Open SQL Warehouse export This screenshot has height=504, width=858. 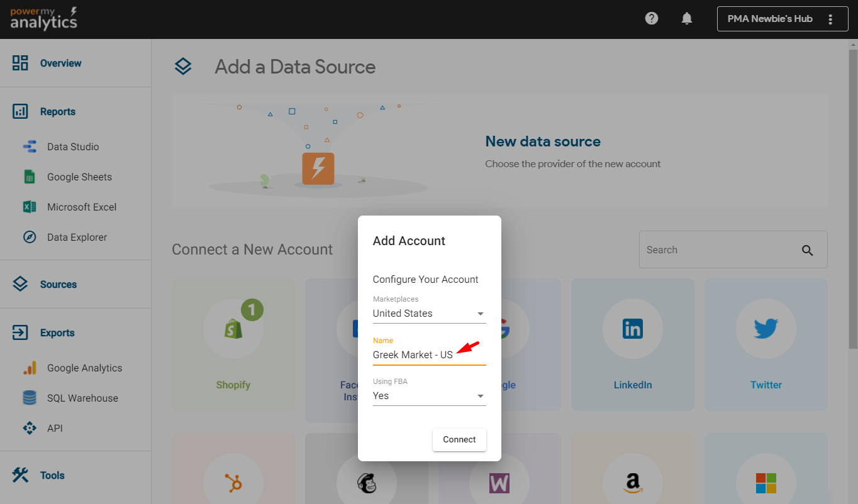click(82, 398)
